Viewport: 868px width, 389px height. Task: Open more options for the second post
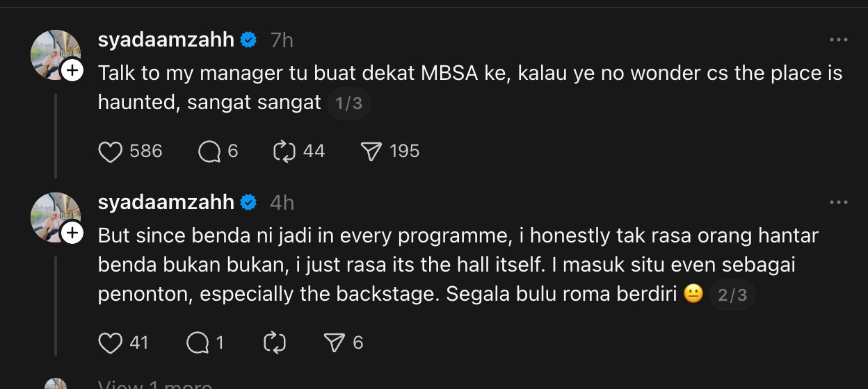(x=839, y=203)
